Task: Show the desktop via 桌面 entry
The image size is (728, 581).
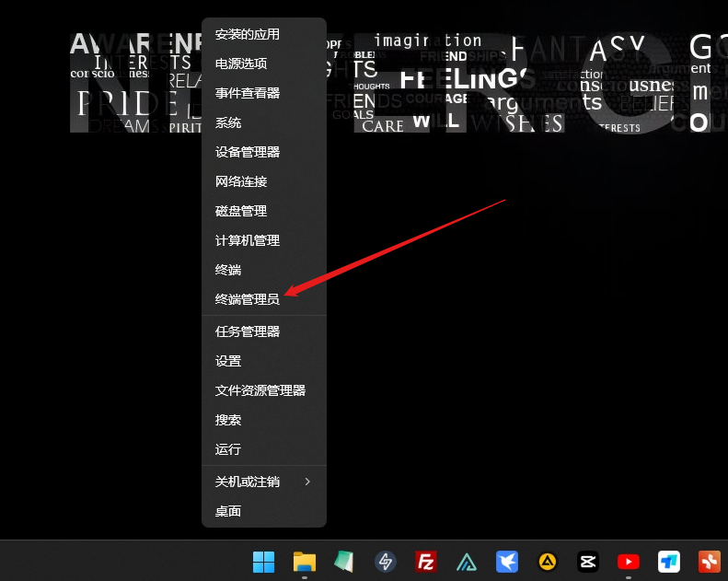Action: pyautogui.click(x=228, y=511)
